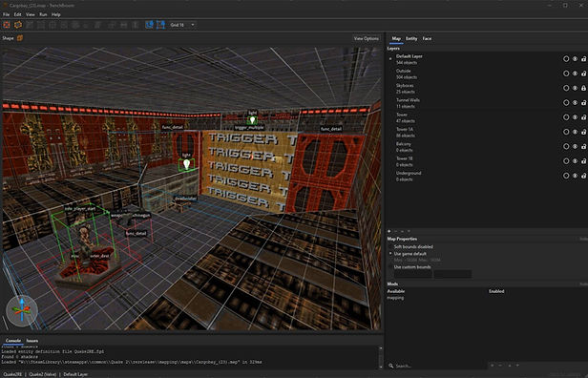The width and height of the screenshot is (588, 378).
Task: Select the light bulb entity left of trigger wall
Action: coord(186,164)
